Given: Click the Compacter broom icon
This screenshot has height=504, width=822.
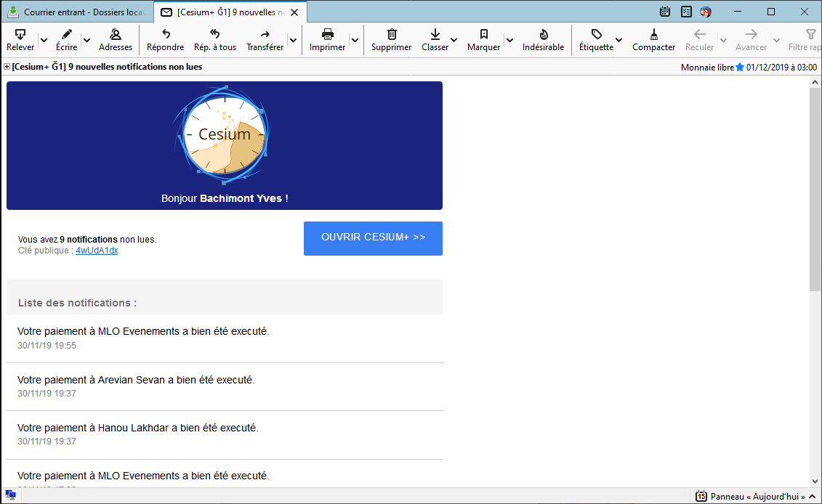Looking at the screenshot, I should click(653, 35).
